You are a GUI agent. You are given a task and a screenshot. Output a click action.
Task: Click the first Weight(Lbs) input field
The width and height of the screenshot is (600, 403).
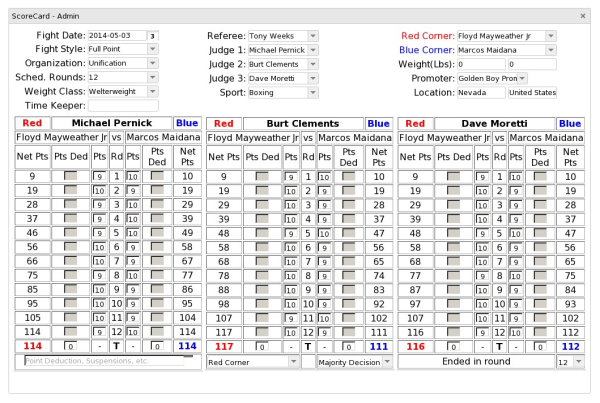click(481, 64)
